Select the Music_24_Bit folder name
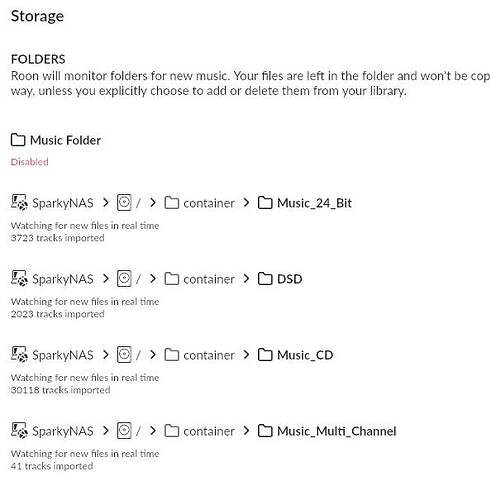 314,203
